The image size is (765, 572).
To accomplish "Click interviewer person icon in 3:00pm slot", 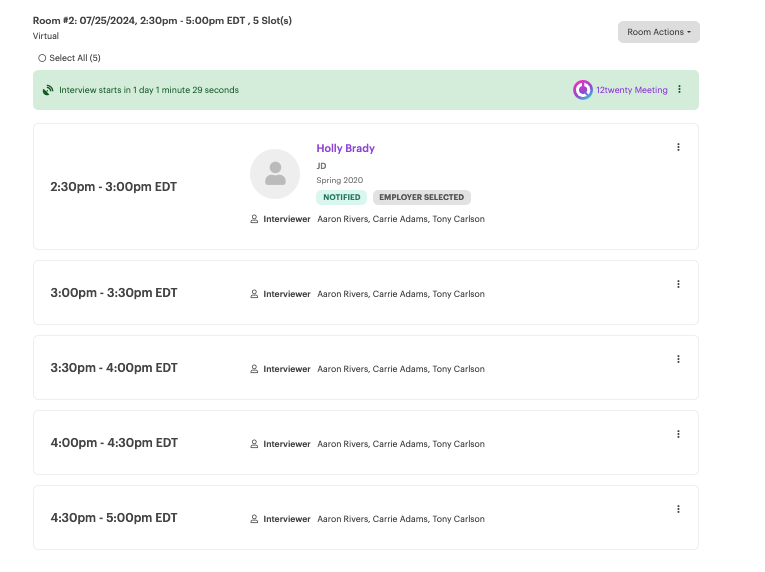I will [x=254, y=294].
